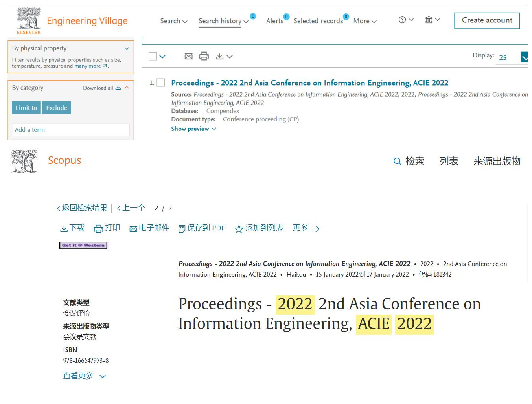Open the ACIE 2022 proceedings result title
Screen dimensions: 532x404
(310, 83)
